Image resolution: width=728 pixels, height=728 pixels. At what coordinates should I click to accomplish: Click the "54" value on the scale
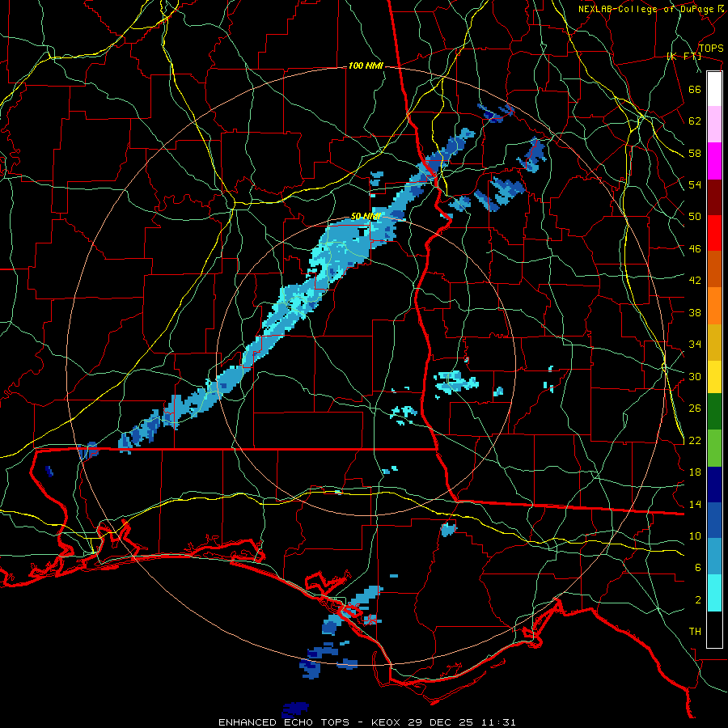pyautogui.click(x=695, y=184)
